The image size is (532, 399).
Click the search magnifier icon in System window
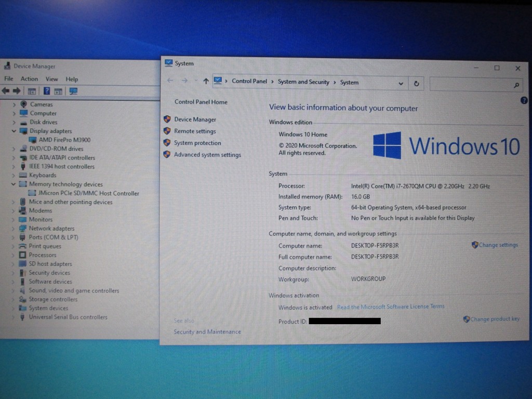click(516, 85)
